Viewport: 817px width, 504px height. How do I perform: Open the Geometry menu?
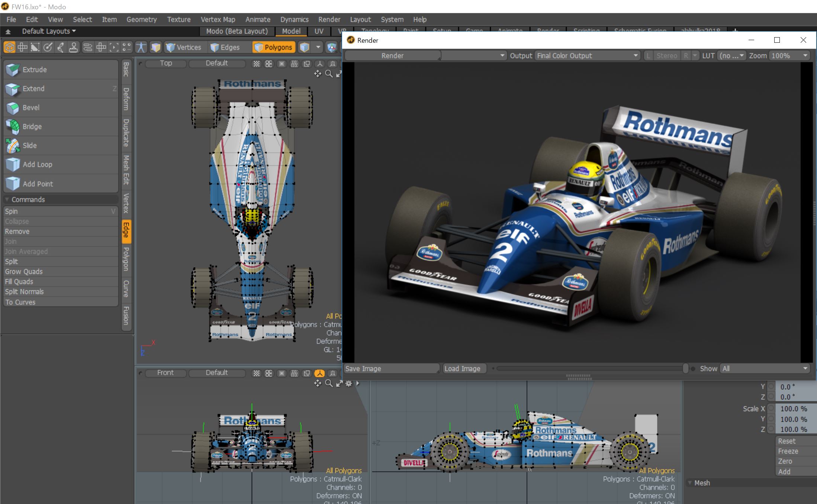141,19
